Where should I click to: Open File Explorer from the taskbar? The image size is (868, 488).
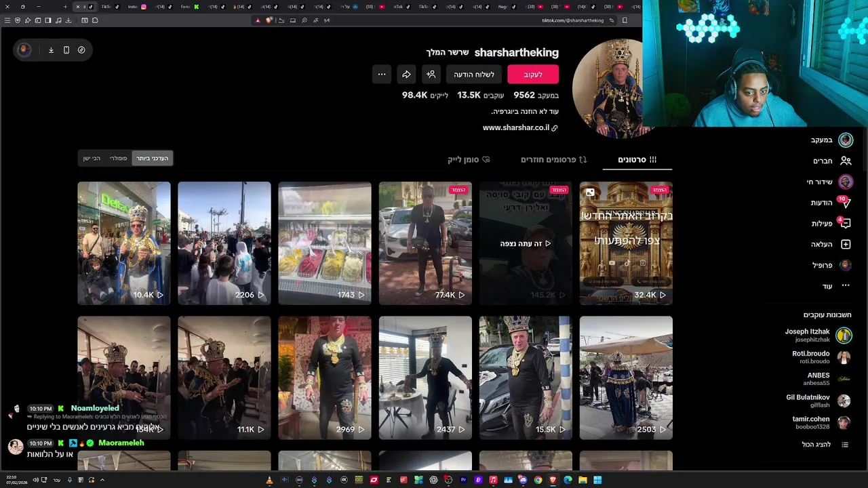[583, 480]
